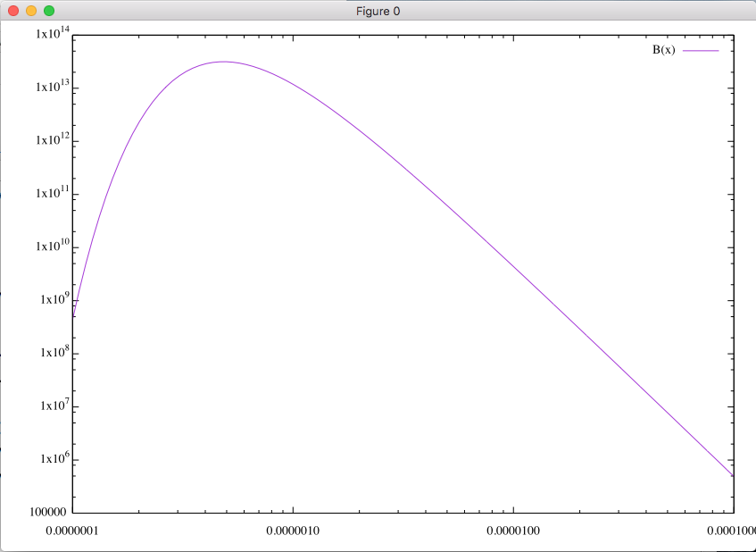Minimize the window with the yellow button

pyautogui.click(x=31, y=11)
